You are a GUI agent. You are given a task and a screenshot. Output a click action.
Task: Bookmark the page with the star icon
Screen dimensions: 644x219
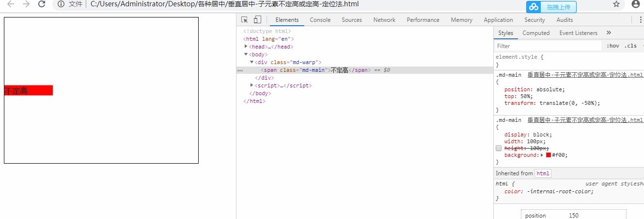616,4
